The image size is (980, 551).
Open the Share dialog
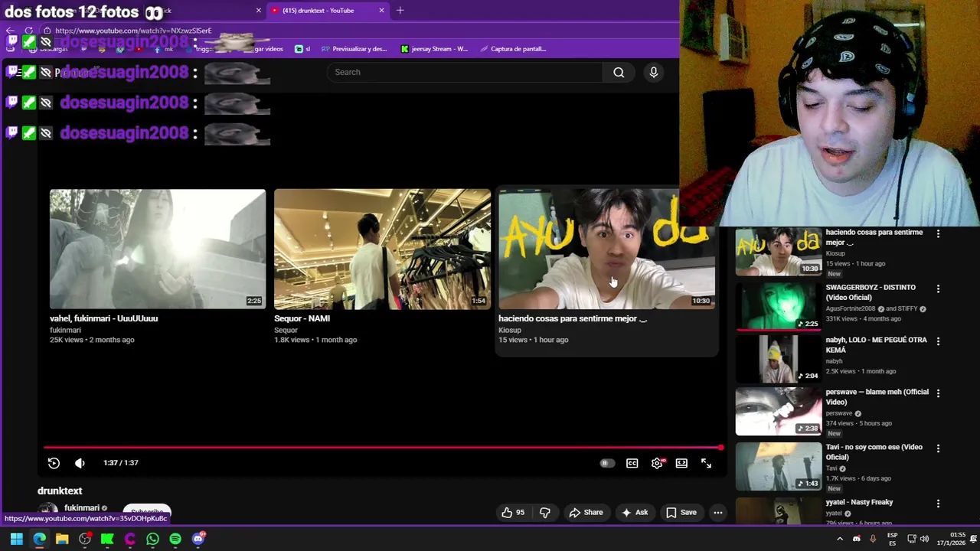[x=586, y=513]
